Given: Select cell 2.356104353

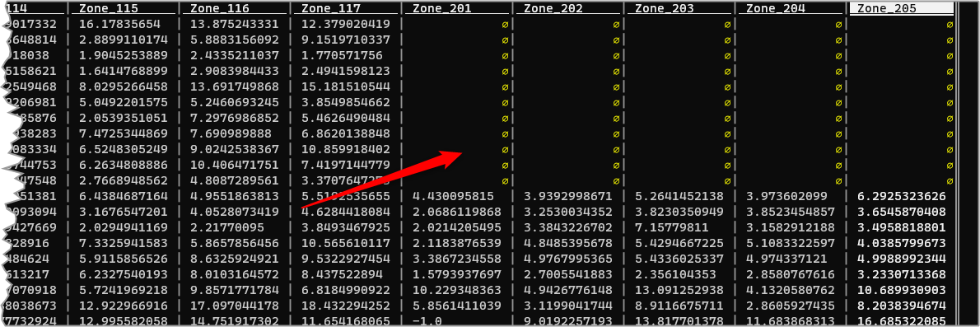Looking at the screenshot, I should 675,274.
